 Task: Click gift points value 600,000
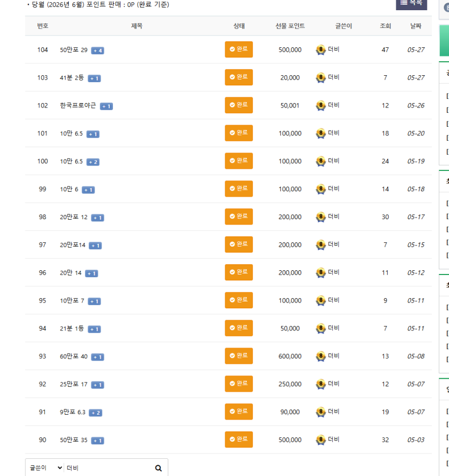[x=290, y=356]
